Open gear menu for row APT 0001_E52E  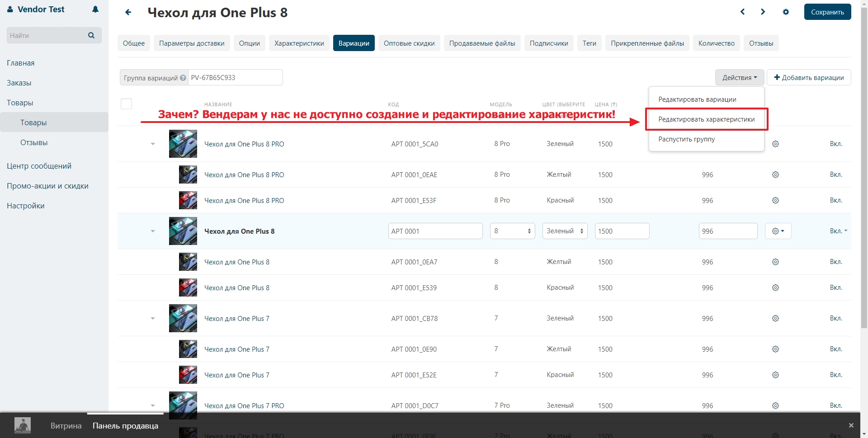point(775,375)
